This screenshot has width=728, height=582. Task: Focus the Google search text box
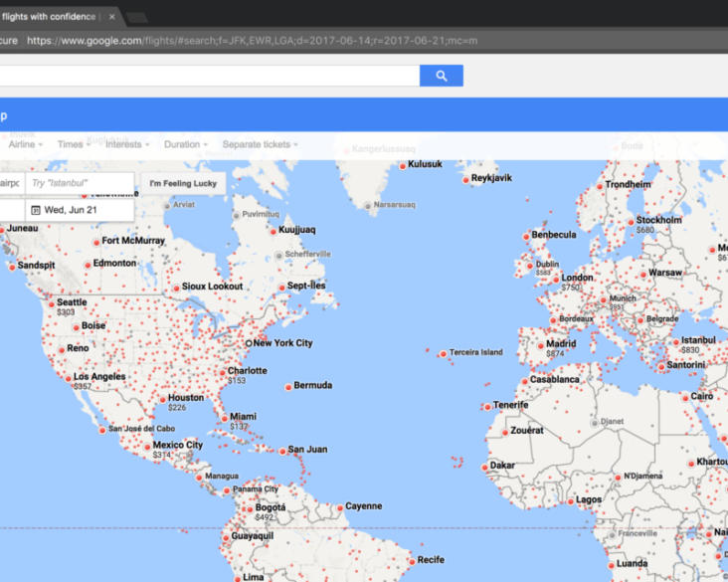(209, 76)
